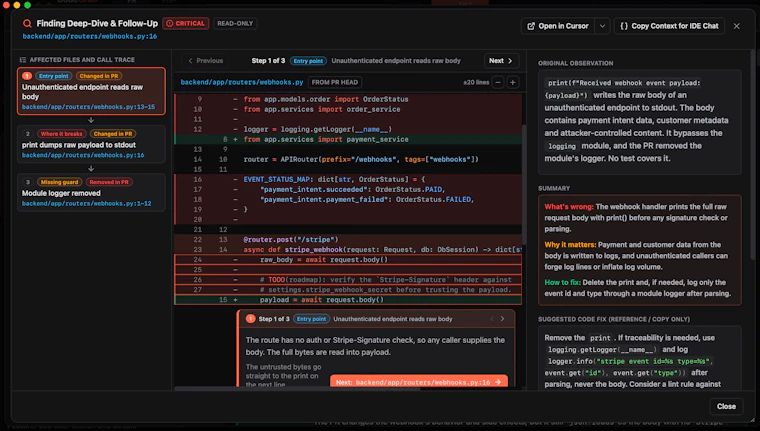Image resolution: width=760 pixels, height=431 pixels.
Task: Click the 'Missing guard' tag
Action: click(59, 182)
